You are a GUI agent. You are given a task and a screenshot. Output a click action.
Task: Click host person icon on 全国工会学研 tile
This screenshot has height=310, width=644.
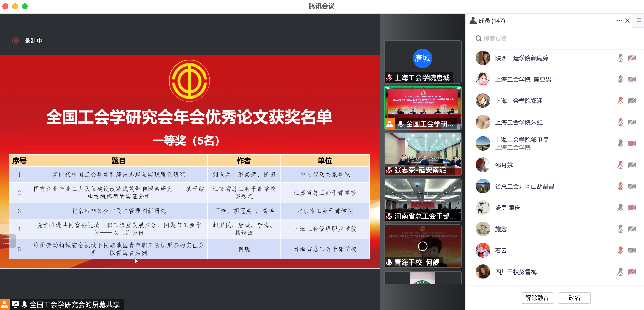(390, 124)
